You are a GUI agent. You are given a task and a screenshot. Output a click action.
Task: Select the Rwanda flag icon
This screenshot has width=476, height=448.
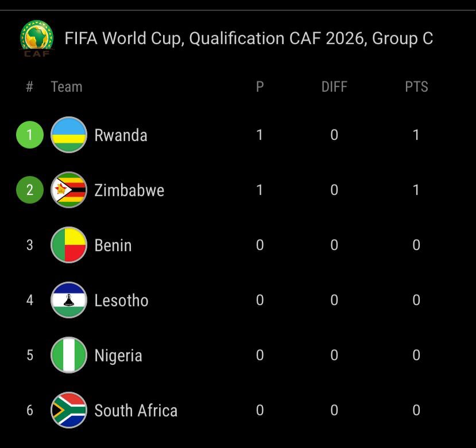(69, 135)
